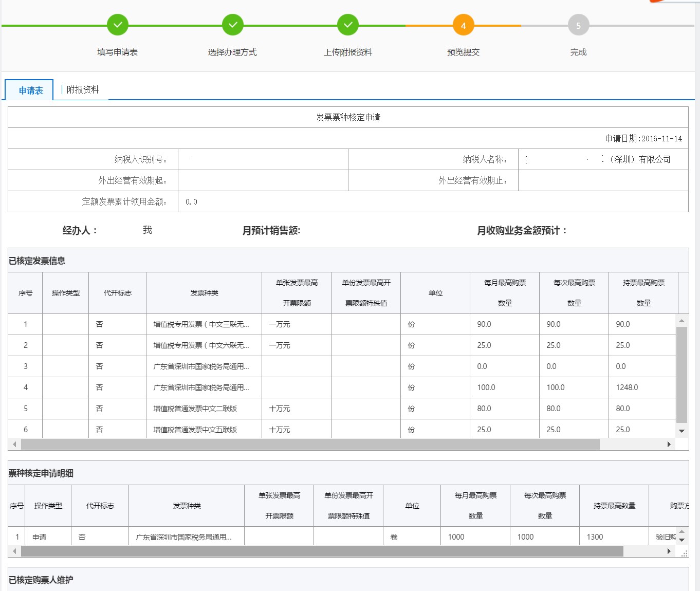Open the 附报资料 tab
700x591 pixels.
point(83,89)
